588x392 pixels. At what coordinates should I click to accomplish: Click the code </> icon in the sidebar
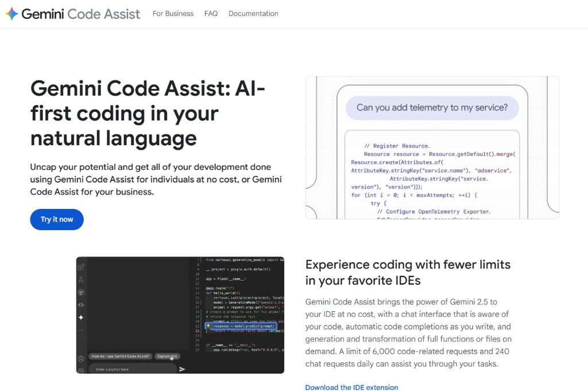click(81, 305)
